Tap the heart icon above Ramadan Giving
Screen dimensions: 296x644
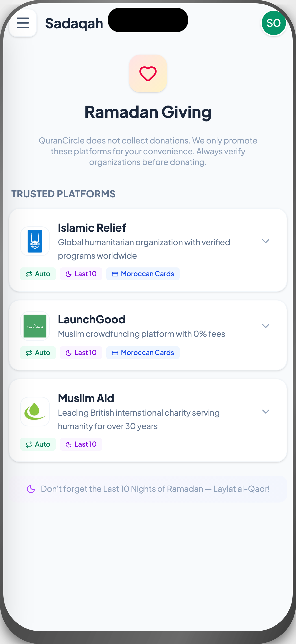pyautogui.click(x=148, y=73)
